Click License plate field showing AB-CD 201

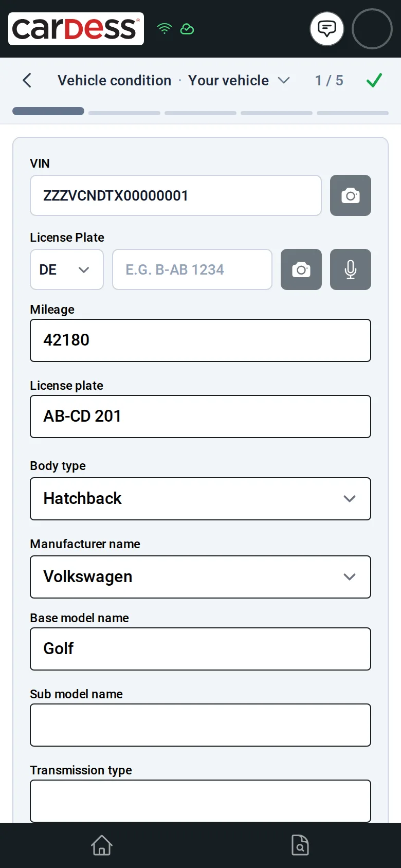(x=200, y=417)
